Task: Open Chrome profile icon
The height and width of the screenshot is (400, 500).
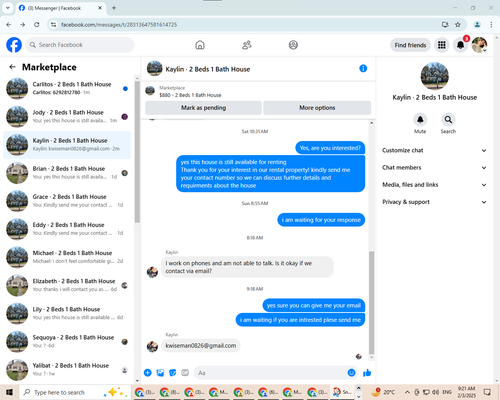Action: click(x=477, y=24)
